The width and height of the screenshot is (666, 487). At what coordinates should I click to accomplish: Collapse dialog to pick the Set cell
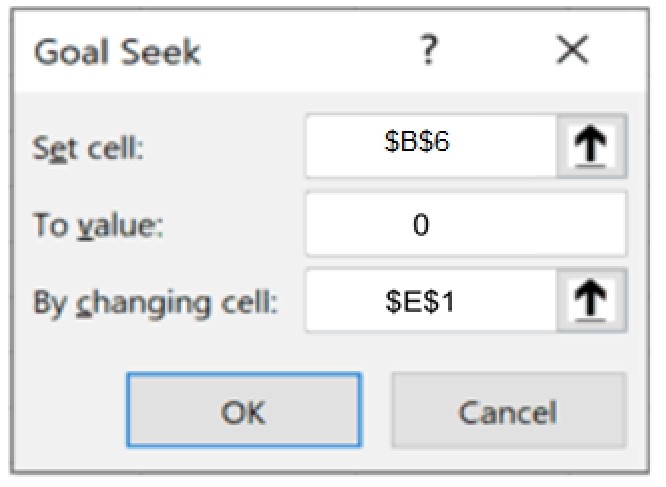coord(591,144)
